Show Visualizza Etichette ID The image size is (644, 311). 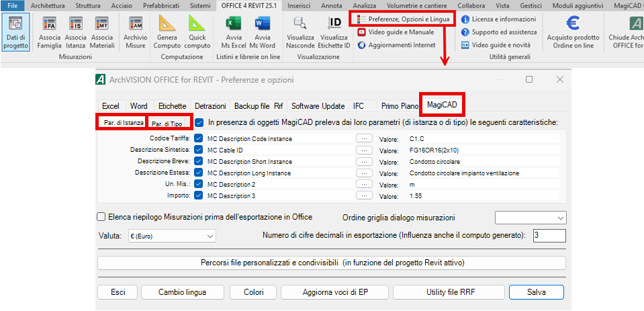334,32
